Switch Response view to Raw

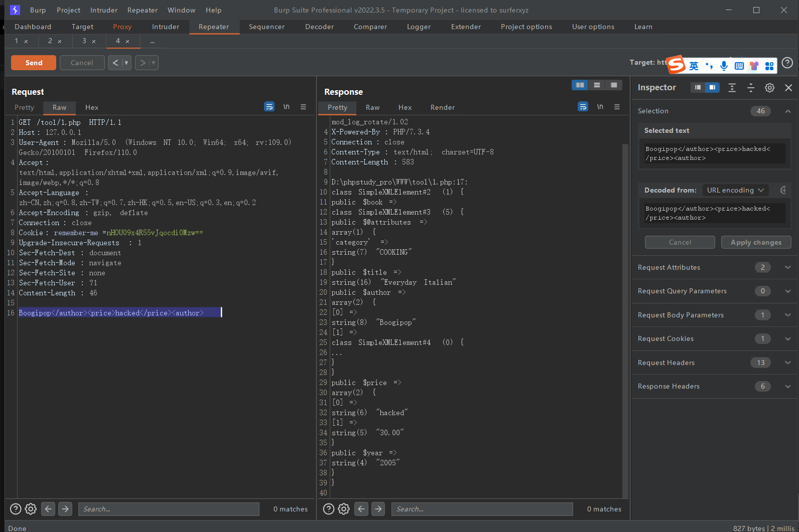point(372,107)
